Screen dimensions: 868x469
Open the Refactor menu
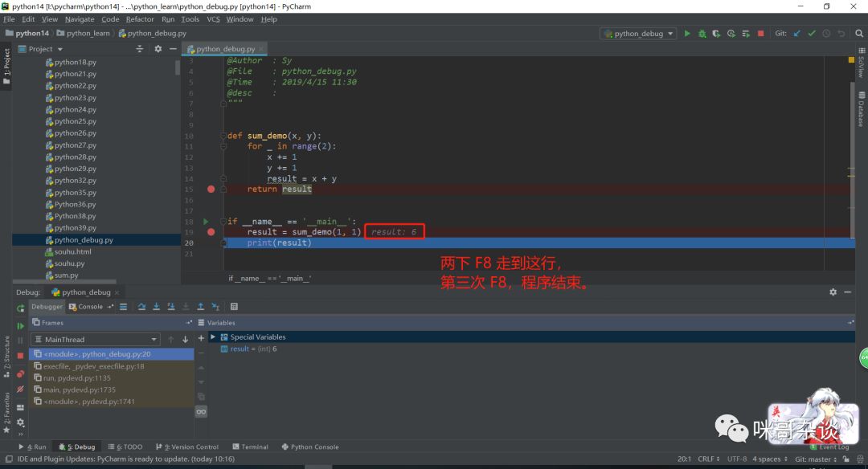tap(140, 18)
